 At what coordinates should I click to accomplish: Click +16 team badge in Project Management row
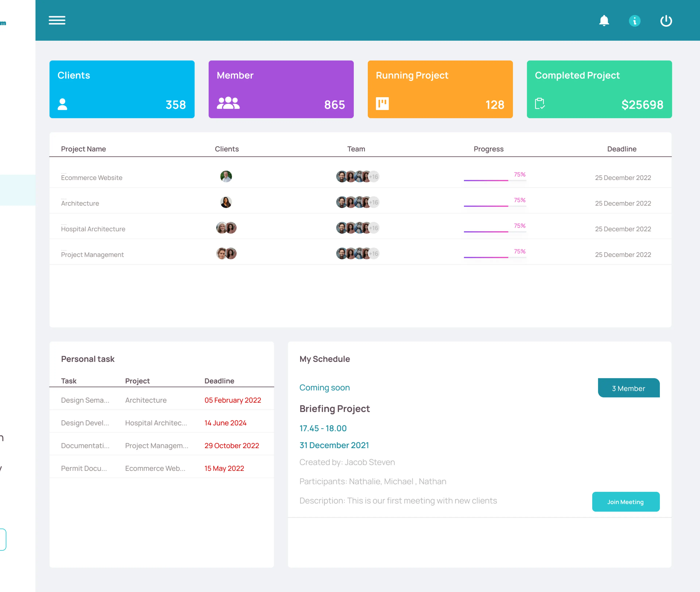pos(374,254)
